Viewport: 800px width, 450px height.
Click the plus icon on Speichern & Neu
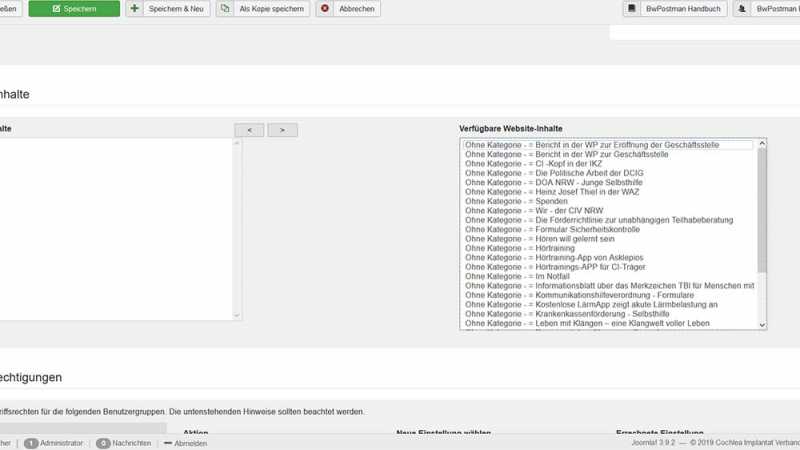(136, 9)
